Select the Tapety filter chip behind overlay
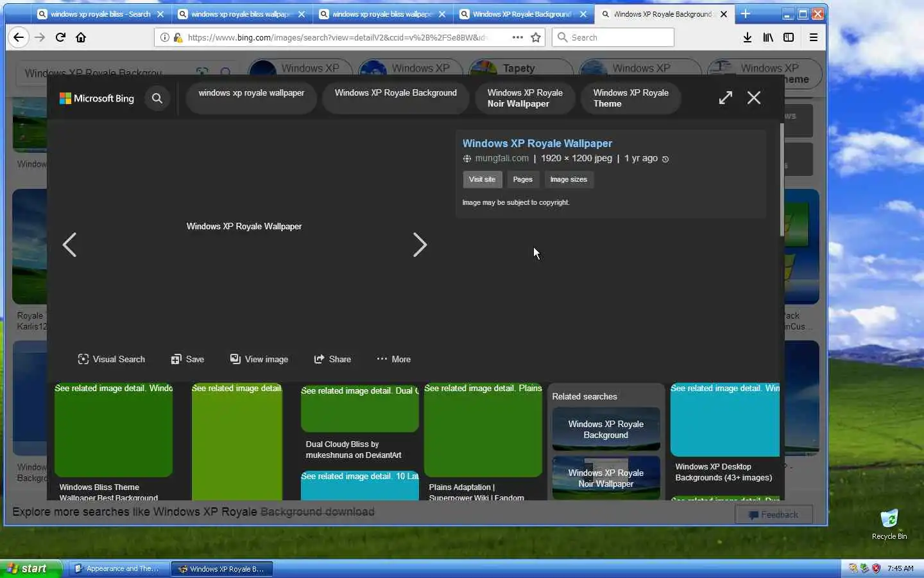 tap(520, 68)
